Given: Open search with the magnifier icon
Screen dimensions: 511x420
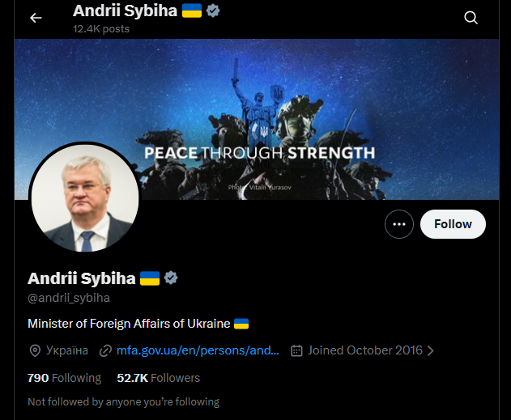Looking at the screenshot, I should click(471, 18).
